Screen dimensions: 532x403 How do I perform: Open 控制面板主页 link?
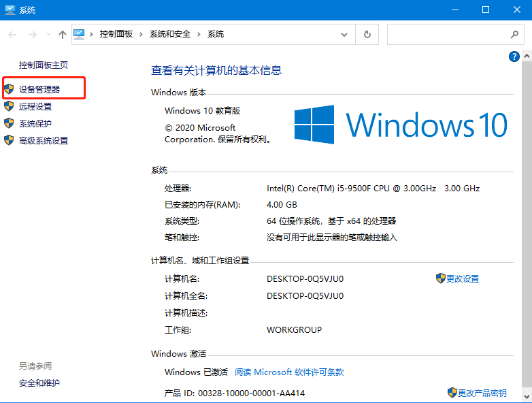(44, 65)
